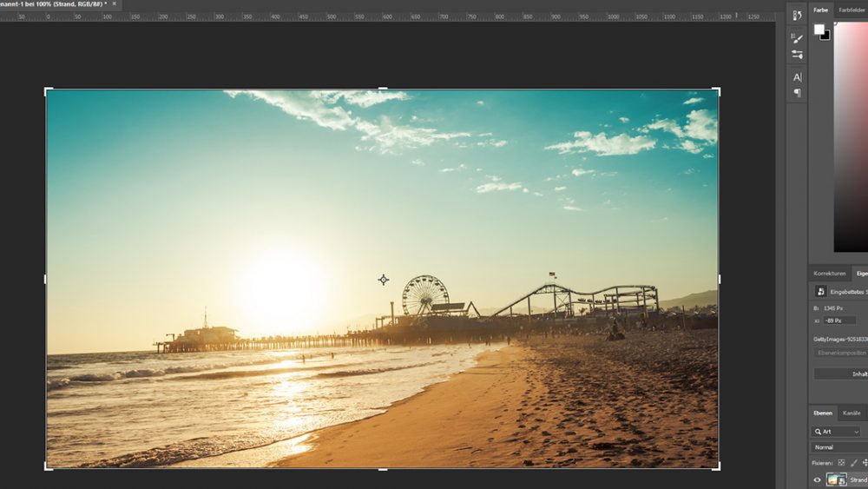Switch to the Eigenschaften tab
868x489 pixels.
click(x=861, y=274)
